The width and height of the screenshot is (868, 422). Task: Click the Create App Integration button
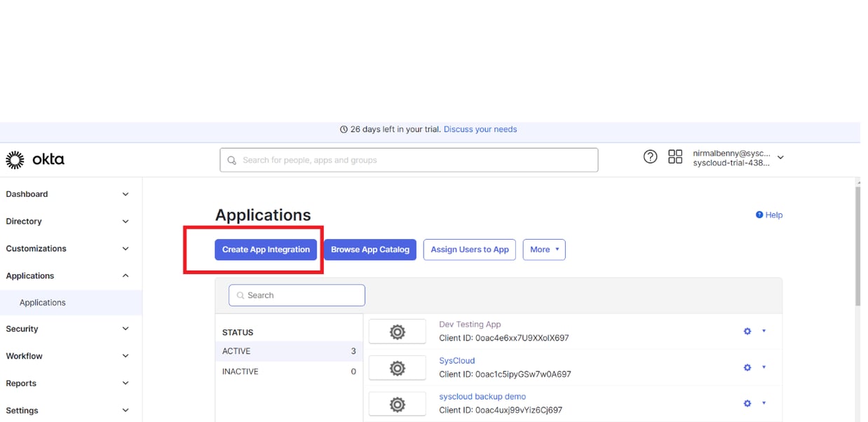tap(266, 250)
